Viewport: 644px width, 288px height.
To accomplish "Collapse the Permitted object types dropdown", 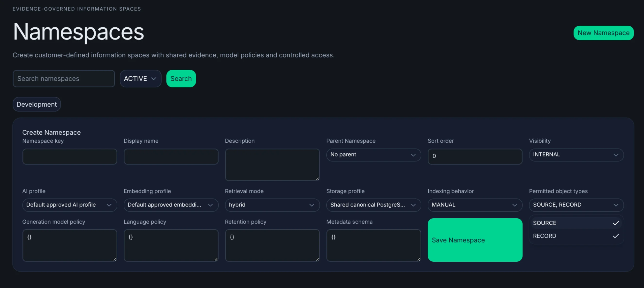I will coord(576,205).
